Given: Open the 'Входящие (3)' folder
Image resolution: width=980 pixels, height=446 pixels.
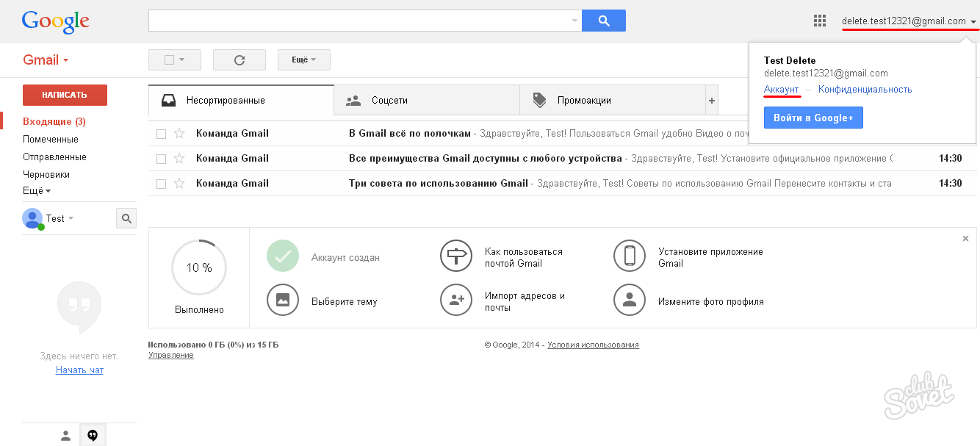Looking at the screenshot, I should coord(54,122).
